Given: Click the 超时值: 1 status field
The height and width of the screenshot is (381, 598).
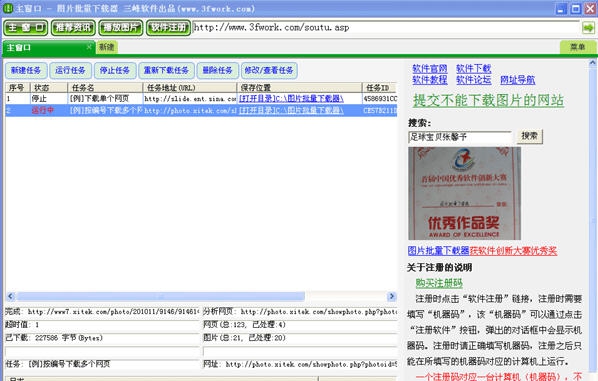Looking at the screenshot, I should [x=102, y=325].
